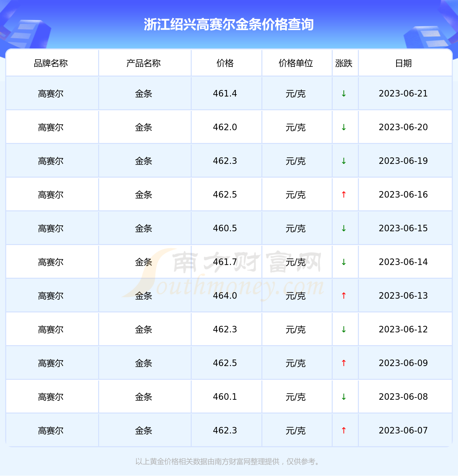Select the price 460.1
Screen dimensions: 458x476
[225, 397]
